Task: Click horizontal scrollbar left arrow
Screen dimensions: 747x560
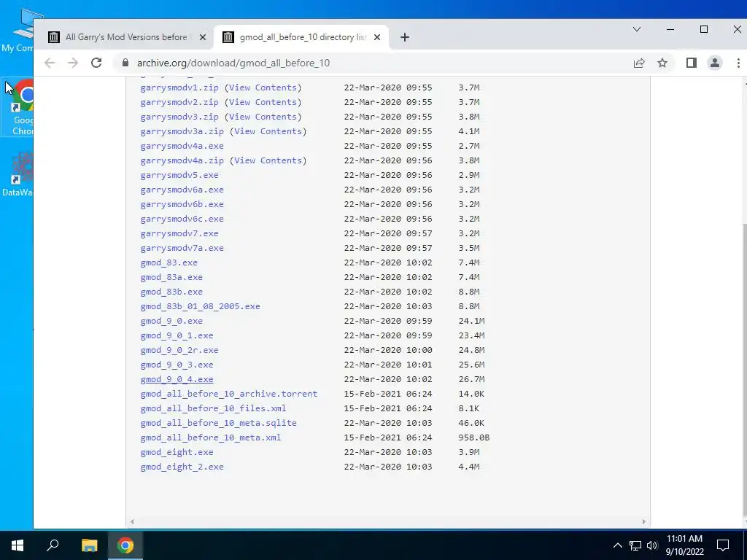Action: coord(132,522)
